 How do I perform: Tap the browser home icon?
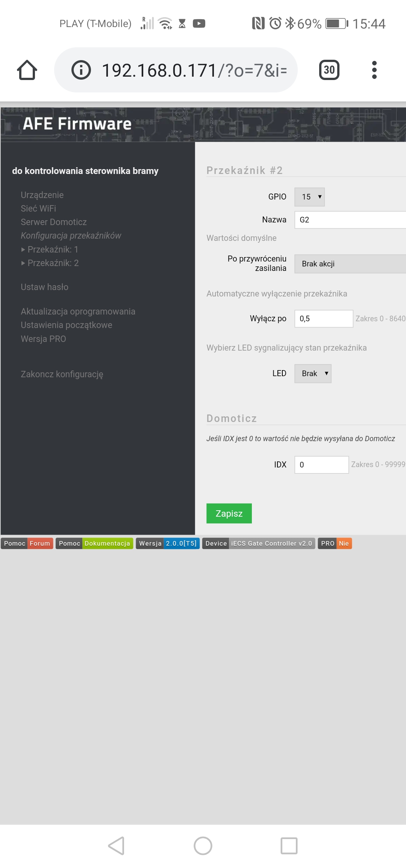pos(27,70)
